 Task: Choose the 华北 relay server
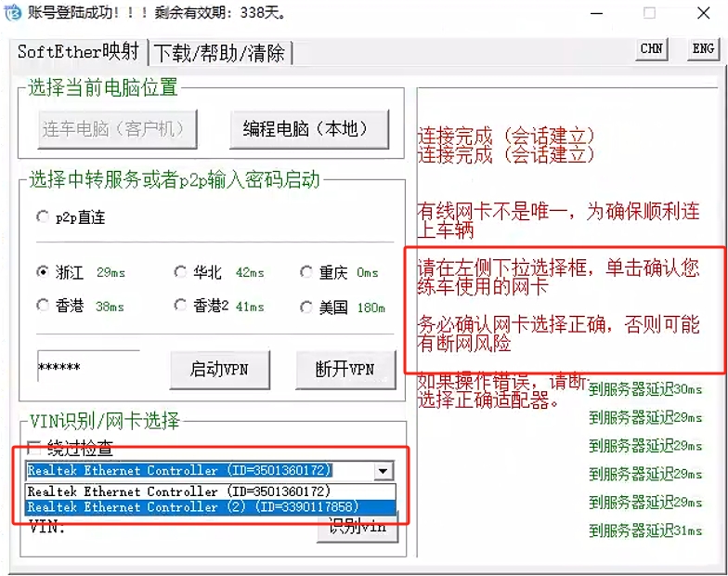click(x=180, y=272)
